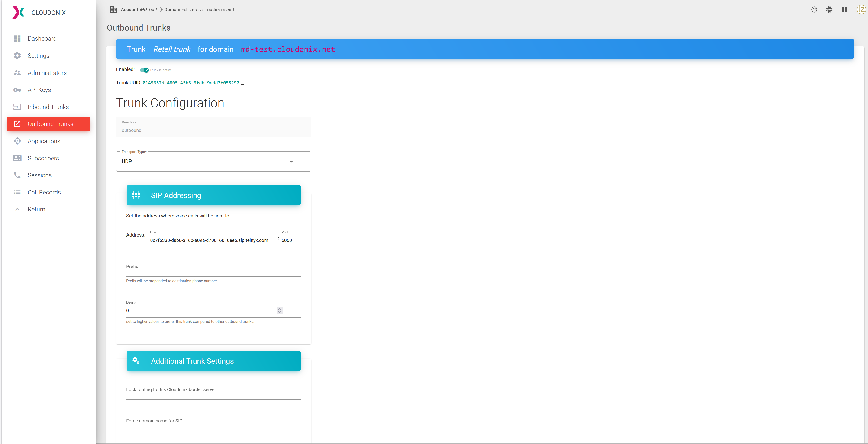
Task: Go to Inbound Trunks menu item
Action: 48,107
